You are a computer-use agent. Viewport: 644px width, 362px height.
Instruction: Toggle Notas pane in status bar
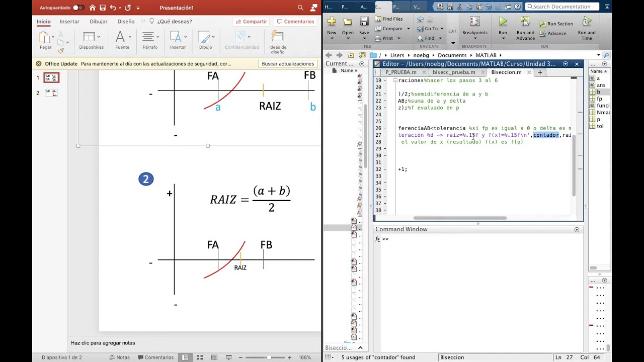120,357
